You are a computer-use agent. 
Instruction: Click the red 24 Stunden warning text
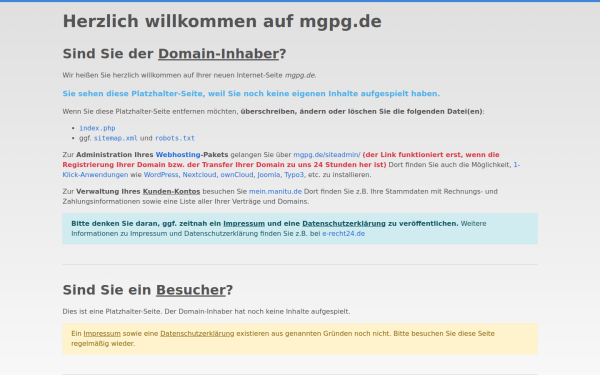point(281,160)
